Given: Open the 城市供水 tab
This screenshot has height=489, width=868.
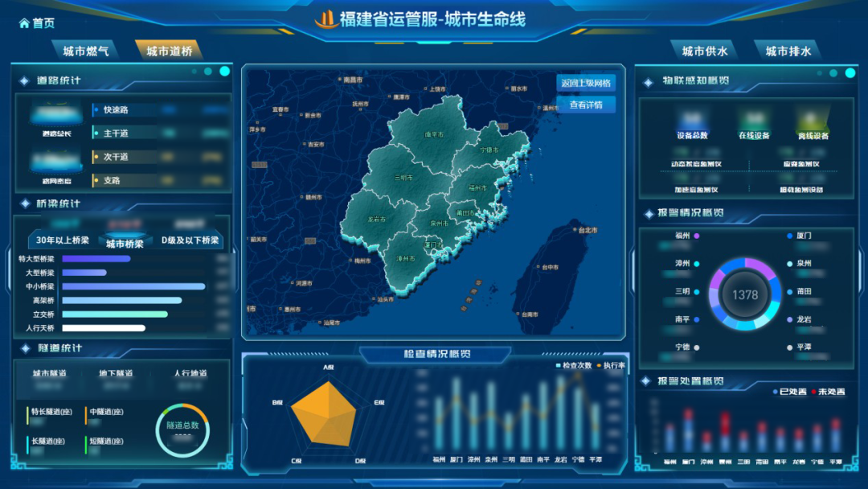Looking at the screenshot, I should click(704, 51).
